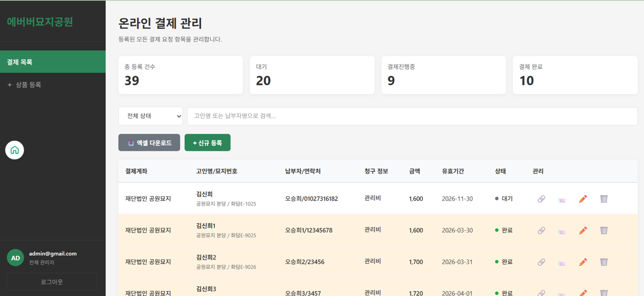Copy payment link for 김신희1 row

(x=541, y=230)
